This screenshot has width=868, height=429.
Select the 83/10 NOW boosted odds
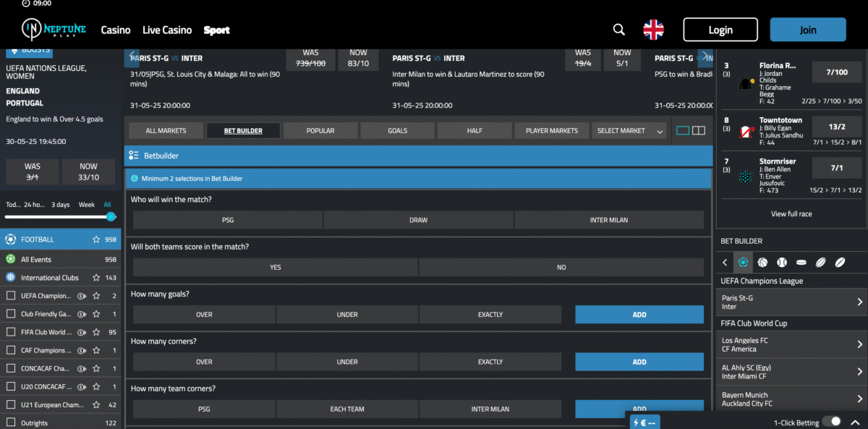pyautogui.click(x=358, y=59)
